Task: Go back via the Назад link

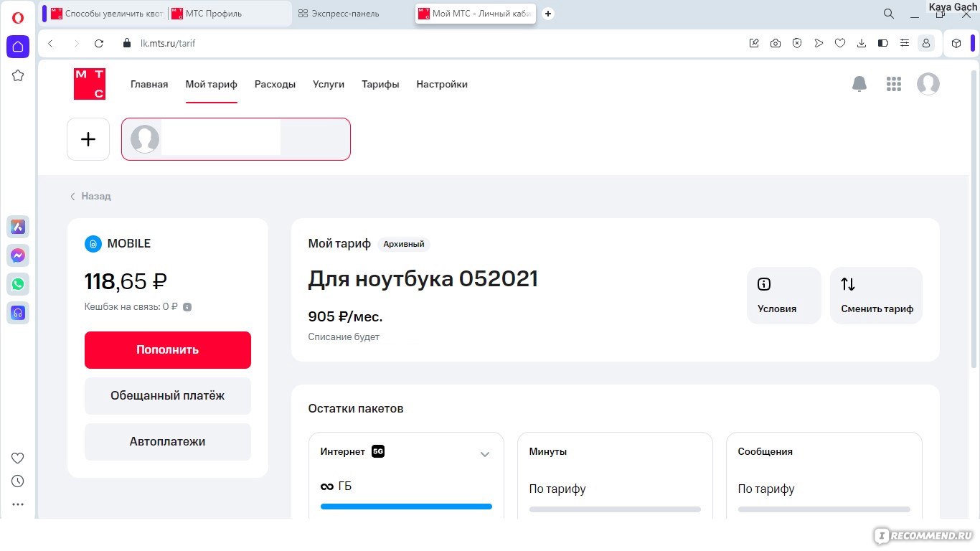Action: click(90, 196)
